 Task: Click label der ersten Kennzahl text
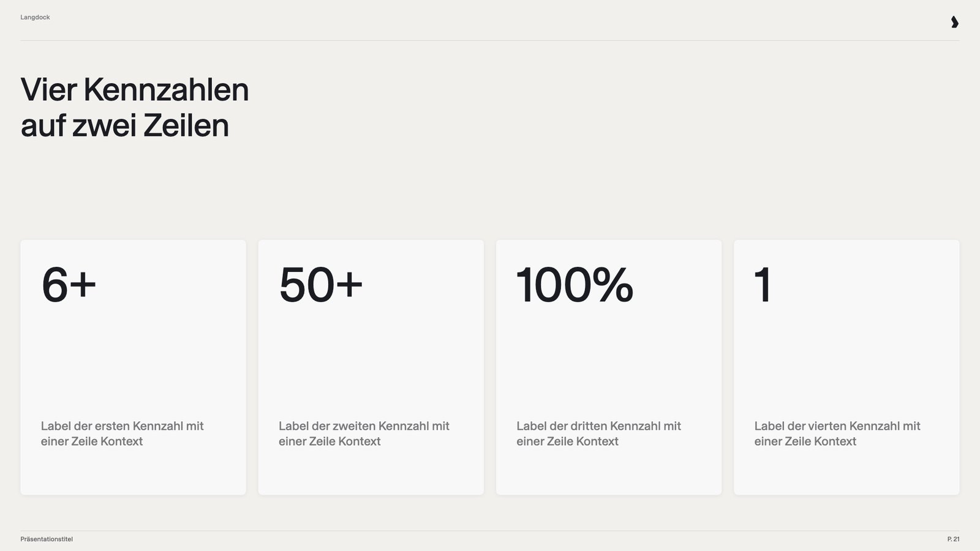pos(122,433)
